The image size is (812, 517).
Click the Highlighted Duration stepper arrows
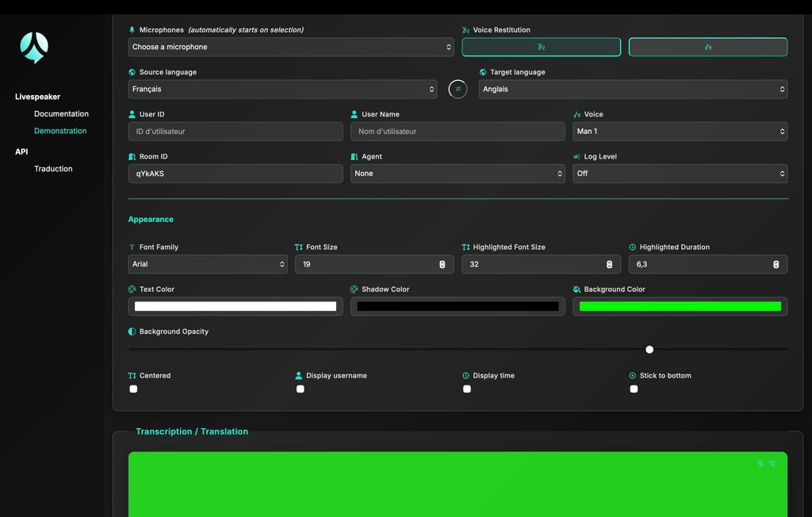pos(776,264)
